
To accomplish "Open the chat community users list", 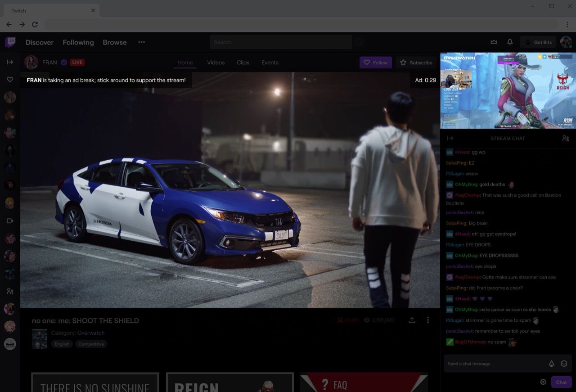I will pyautogui.click(x=565, y=138).
